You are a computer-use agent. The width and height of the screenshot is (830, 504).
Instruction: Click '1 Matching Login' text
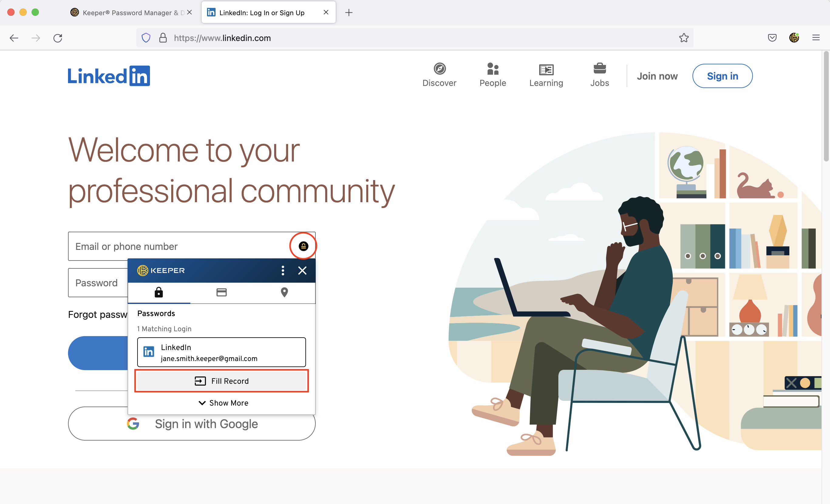(x=164, y=329)
